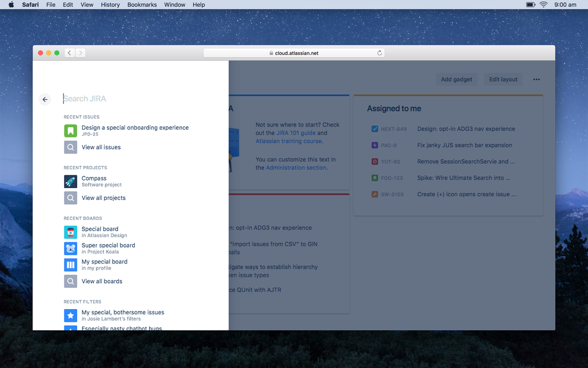This screenshot has width=588, height=368.
Task: Open issue Spike: Wire Ultimate Search into ...
Action: (x=464, y=178)
